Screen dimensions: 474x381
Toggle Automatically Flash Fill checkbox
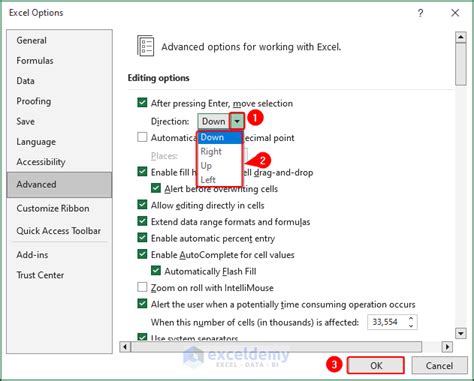(x=156, y=271)
